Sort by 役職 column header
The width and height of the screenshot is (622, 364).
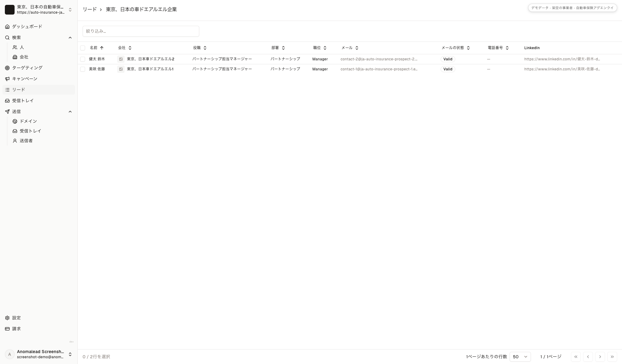pyautogui.click(x=200, y=48)
